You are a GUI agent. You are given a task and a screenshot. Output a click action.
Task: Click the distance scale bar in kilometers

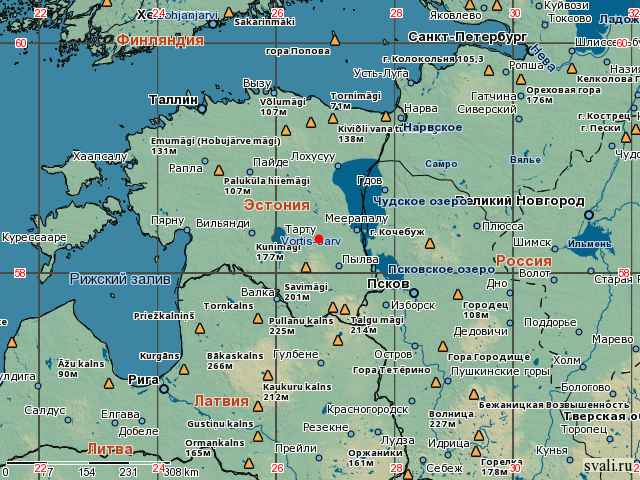(x=100, y=465)
